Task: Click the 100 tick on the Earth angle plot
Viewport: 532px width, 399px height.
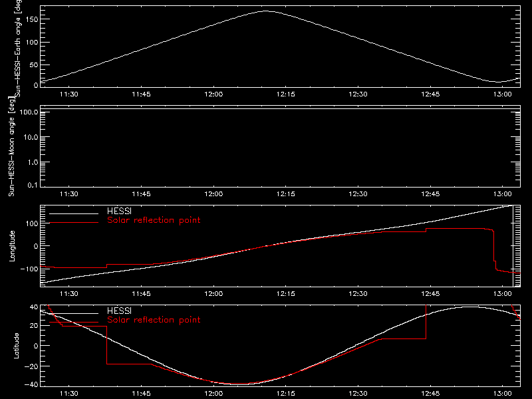Action: point(32,42)
